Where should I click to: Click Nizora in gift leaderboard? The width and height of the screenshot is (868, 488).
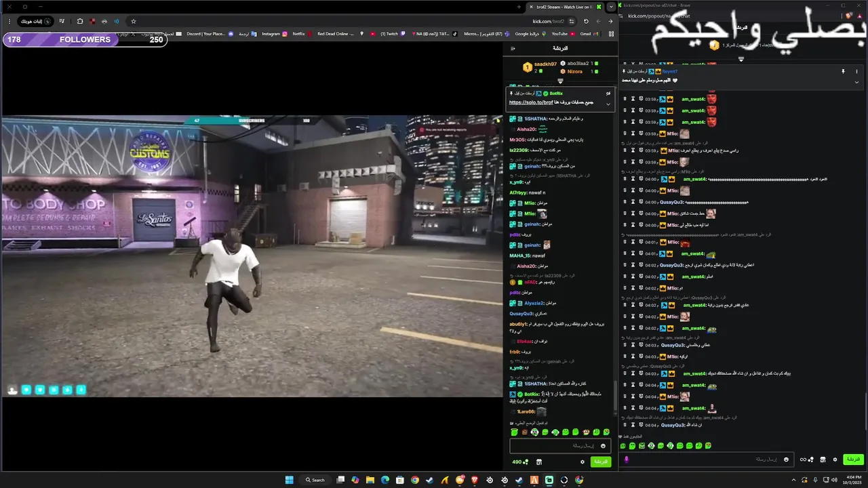(575, 71)
